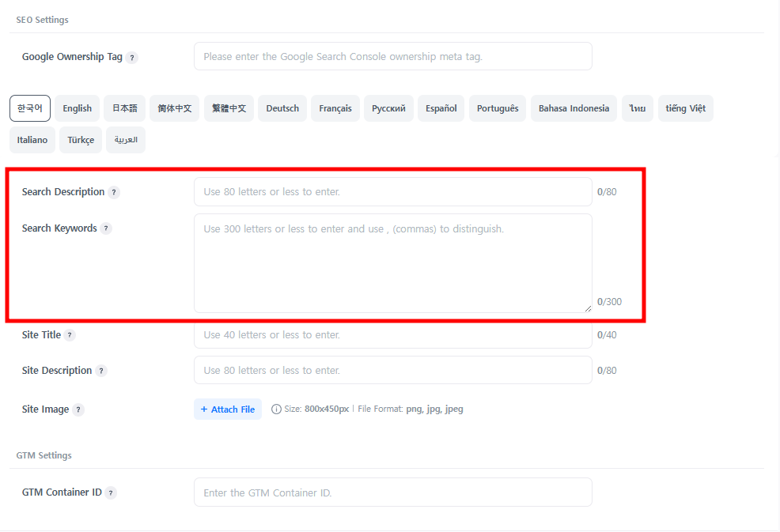780x532 pixels.
Task: Select the English language tab
Action: [x=77, y=108]
